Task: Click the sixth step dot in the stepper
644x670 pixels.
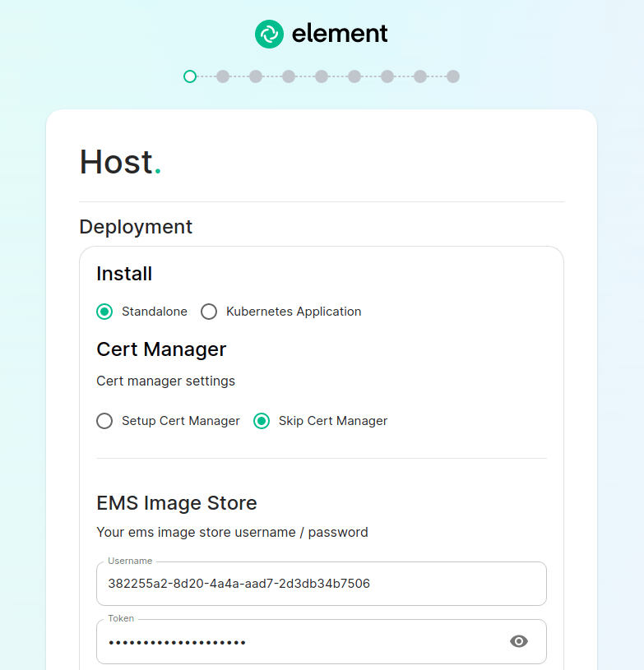Action: coord(354,76)
